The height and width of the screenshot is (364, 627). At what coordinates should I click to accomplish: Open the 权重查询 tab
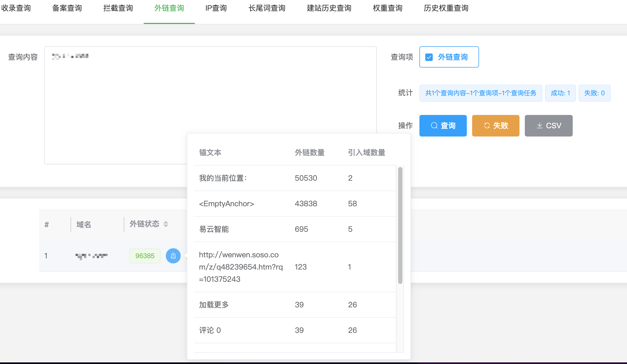coord(387,8)
